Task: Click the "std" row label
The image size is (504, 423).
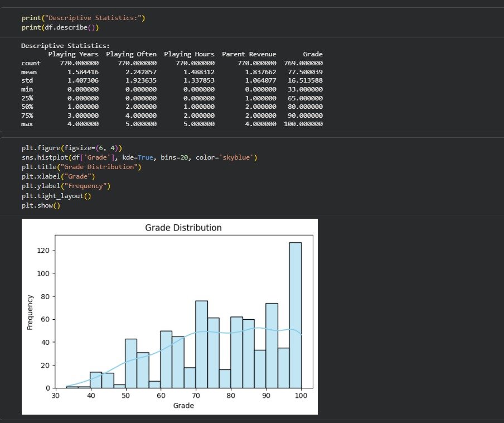Action: point(27,80)
